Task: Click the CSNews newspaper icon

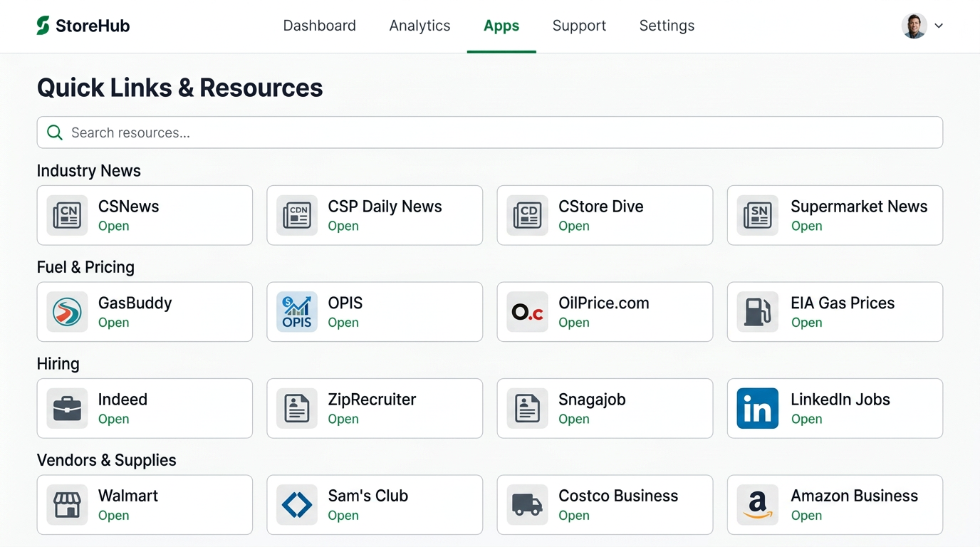Action: point(68,215)
